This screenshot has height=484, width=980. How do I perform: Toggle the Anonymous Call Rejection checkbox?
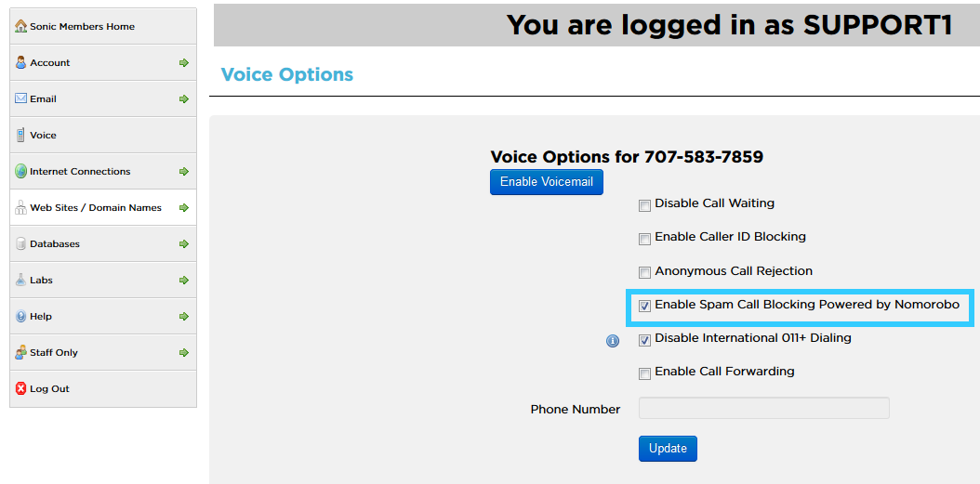click(x=644, y=273)
